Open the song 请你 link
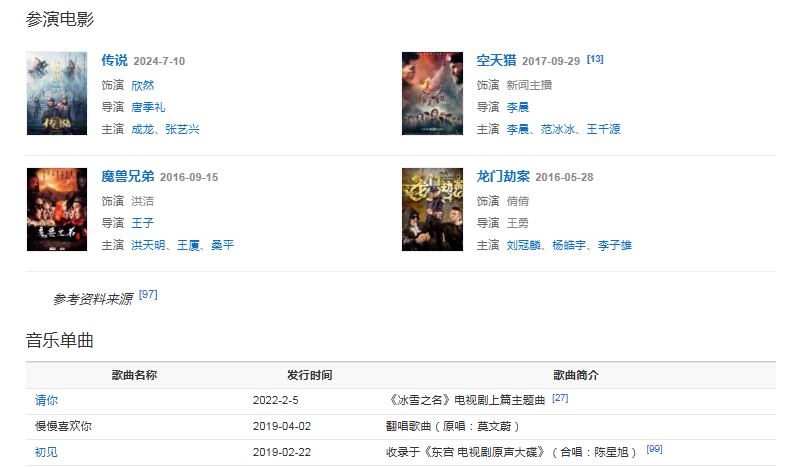Screen dimensions: 789x468 coord(46,400)
